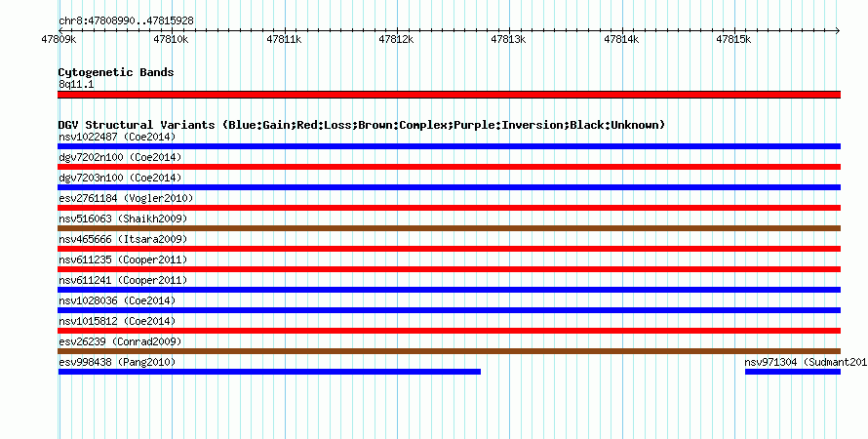
Task: Select the dgv7202n100 (Coe2014) red loss bar
Action: click(x=449, y=167)
